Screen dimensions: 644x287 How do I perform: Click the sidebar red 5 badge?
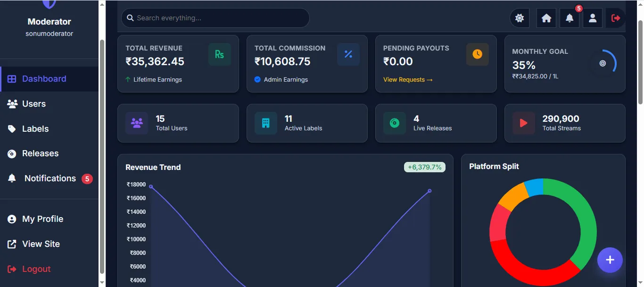(87, 179)
